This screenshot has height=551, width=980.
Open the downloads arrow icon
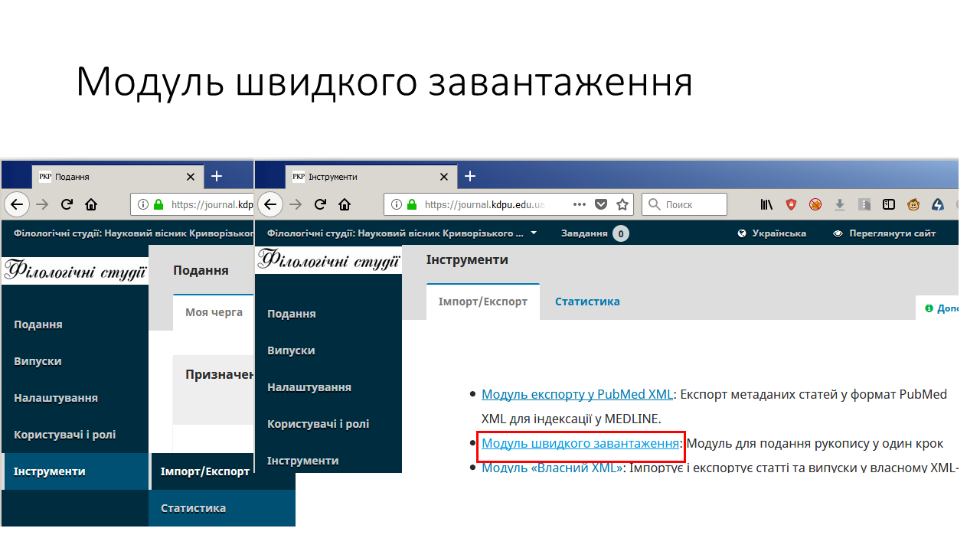840,204
